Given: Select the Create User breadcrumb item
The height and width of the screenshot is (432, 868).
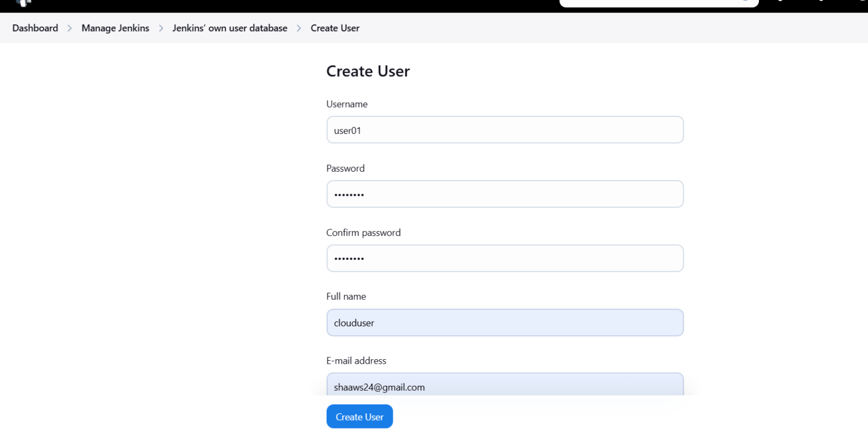Looking at the screenshot, I should click(335, 28).
